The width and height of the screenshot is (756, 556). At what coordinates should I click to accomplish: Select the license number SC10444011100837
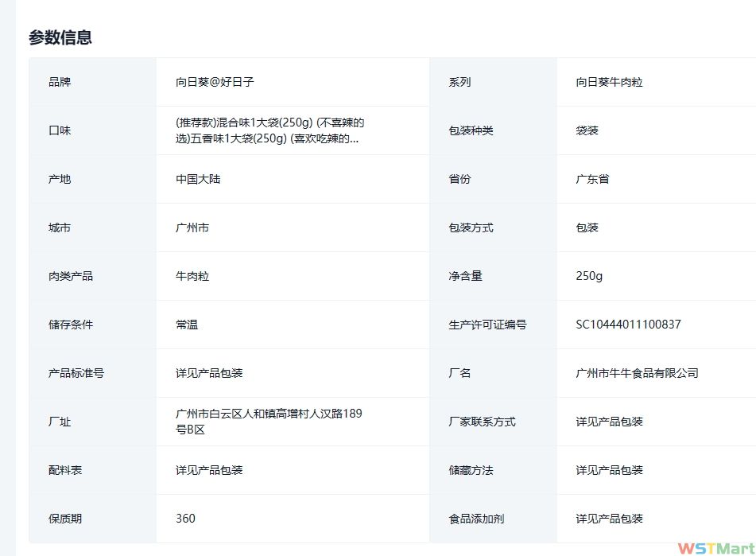click(628, 325)
